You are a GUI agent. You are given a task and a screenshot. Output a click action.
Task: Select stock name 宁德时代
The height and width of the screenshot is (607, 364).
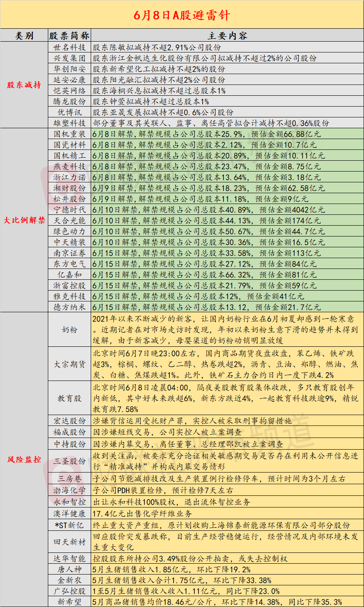[69, 210]
